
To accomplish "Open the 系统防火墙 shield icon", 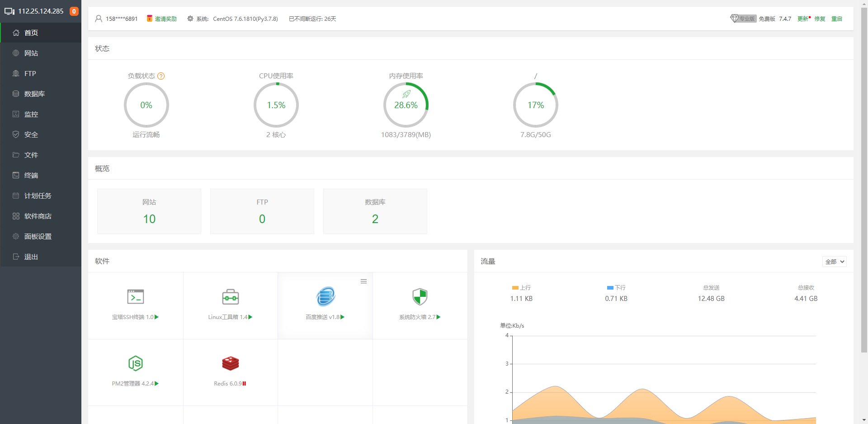I will click(x=420, y=296).
